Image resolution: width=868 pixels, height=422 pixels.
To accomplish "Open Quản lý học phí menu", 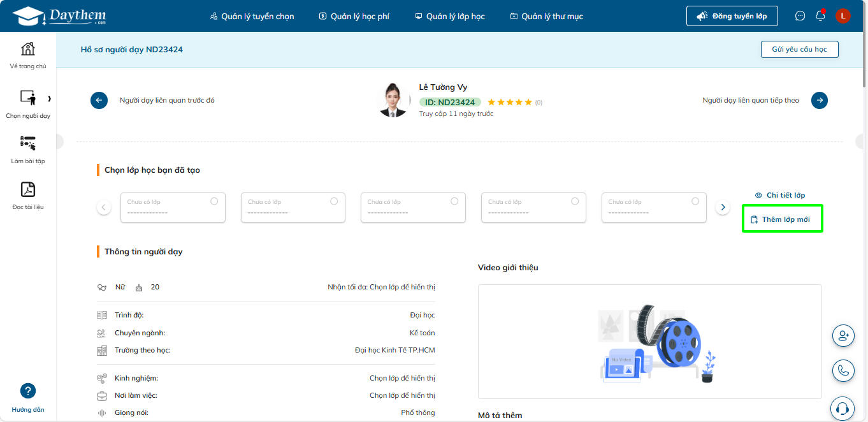I will tap(354, 16).
